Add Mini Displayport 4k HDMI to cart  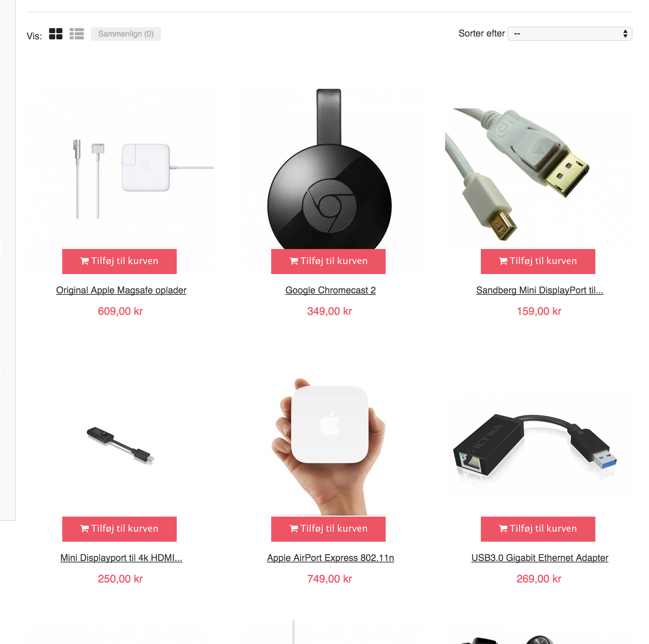[119, 529]
